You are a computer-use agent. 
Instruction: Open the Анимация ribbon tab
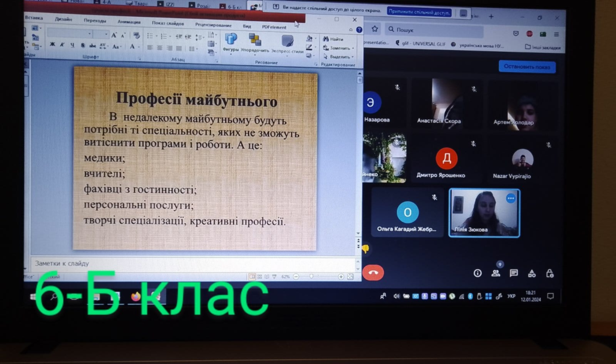pos(129,22)
